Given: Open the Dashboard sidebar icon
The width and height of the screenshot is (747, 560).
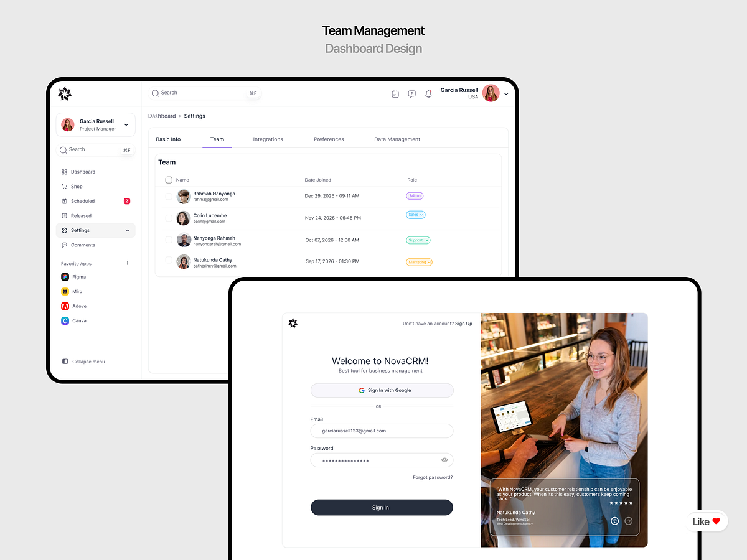Looking at the screenshot, I should tap(64, 172).
